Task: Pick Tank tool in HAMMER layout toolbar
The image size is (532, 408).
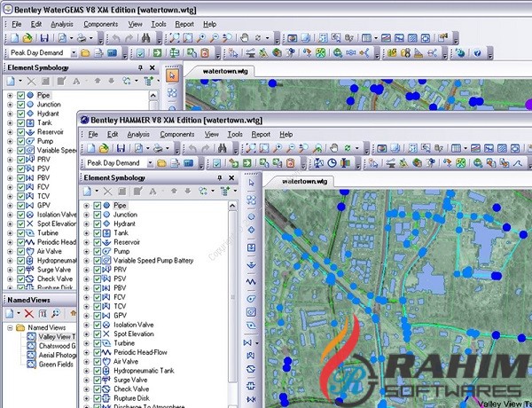Action: 252,247
